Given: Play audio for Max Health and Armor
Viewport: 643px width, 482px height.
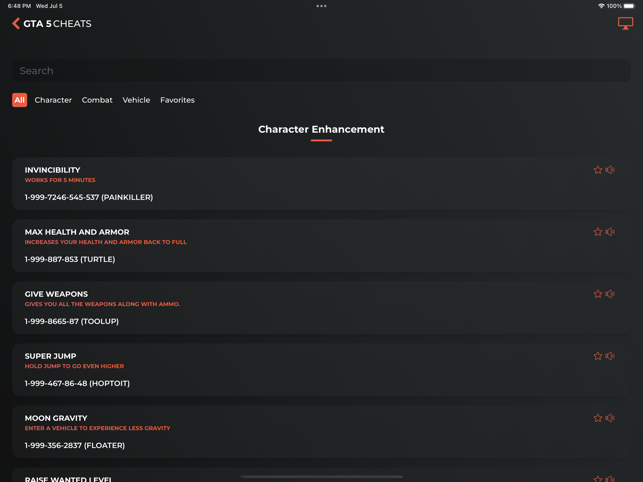Looking at the screenshot, I should pyautogui.click(x=610, y=232).
